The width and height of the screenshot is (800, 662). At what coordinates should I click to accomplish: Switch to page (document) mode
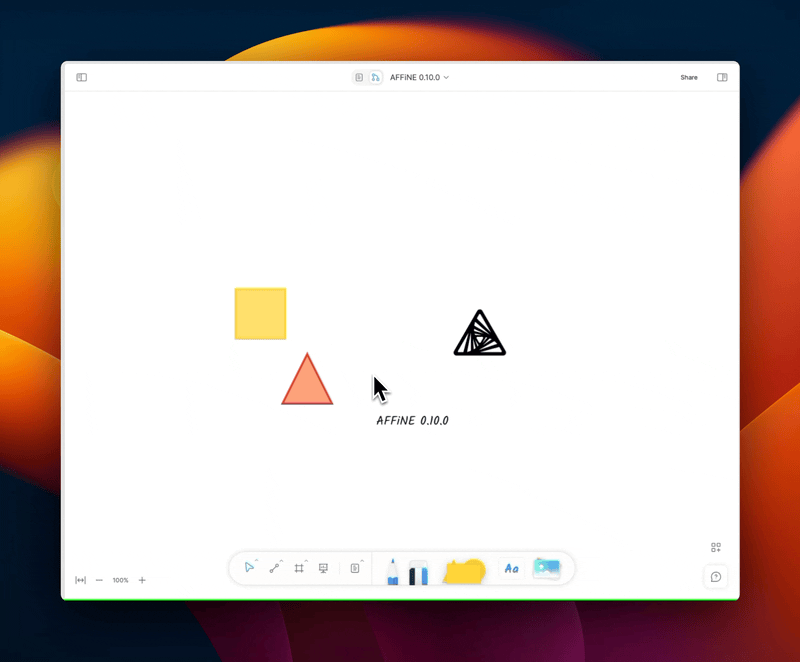coord(359,78)
